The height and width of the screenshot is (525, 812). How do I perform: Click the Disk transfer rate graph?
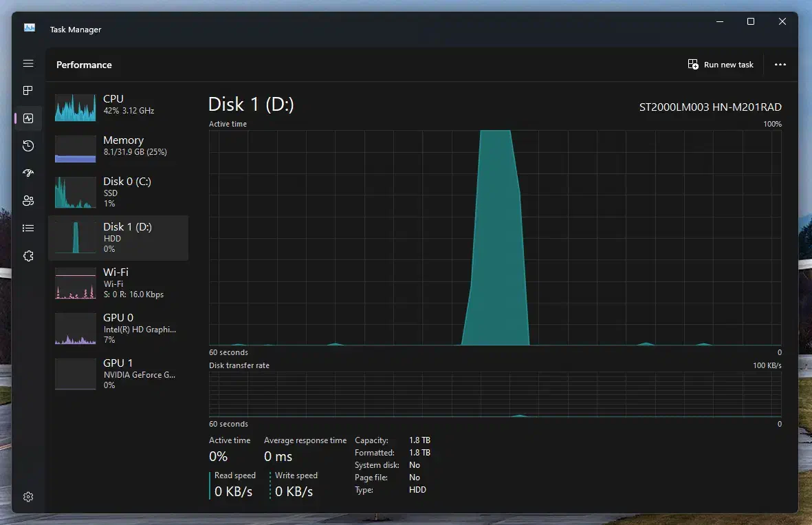point(495,394)
